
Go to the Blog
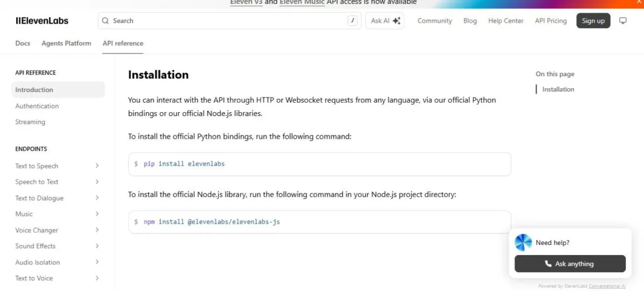pos(470,21)
